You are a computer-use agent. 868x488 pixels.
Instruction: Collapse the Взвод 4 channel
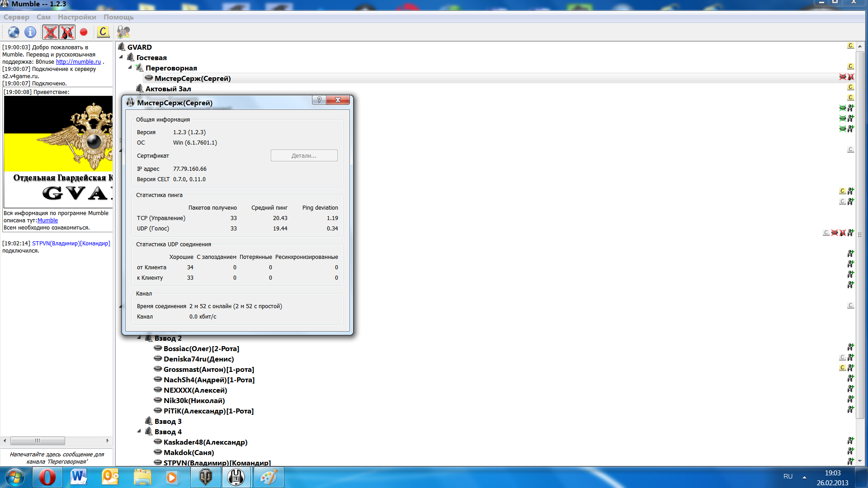tap(139, 432)
